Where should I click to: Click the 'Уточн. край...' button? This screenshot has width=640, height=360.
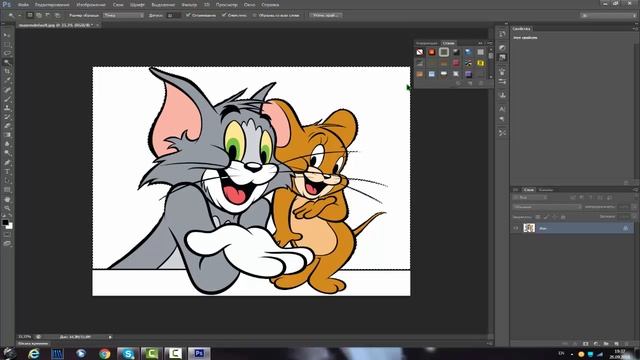(x=326, y=15)
